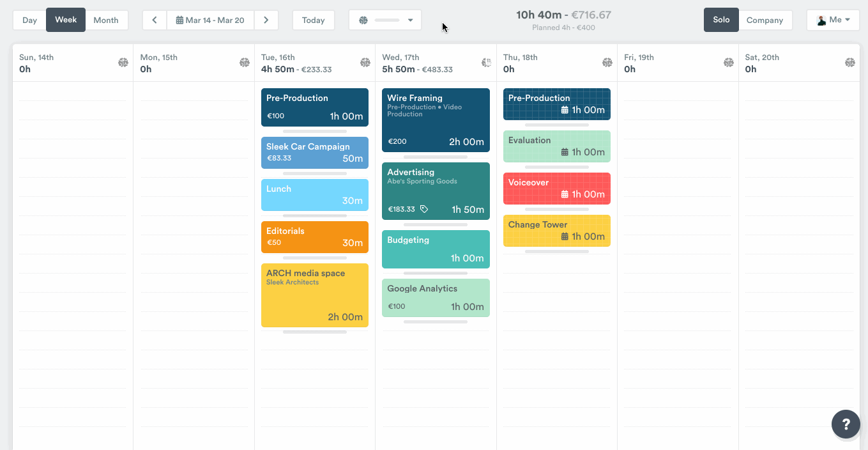Open the Mar 14 - Mar 20 date picker
This screenshot has height=450, width=868.
210,20
